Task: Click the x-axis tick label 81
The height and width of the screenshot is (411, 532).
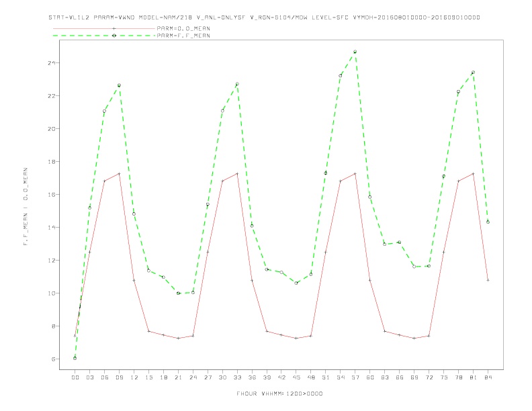Action: [x=474, y=377]
